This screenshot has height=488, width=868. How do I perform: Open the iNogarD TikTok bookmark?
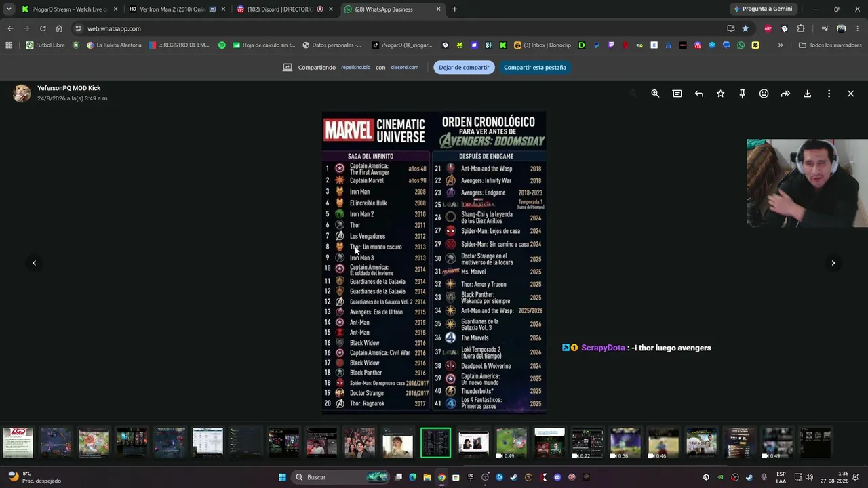click(402, 45)
